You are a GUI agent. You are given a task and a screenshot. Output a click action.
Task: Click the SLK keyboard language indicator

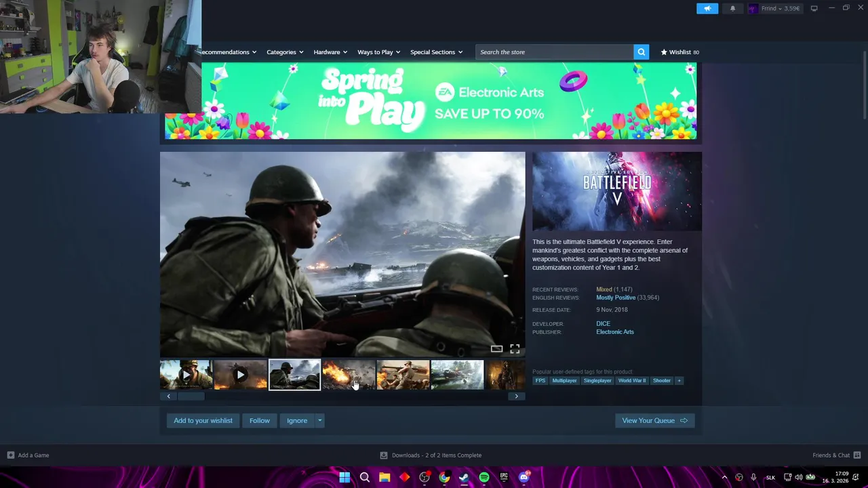[x=770, y=477]
